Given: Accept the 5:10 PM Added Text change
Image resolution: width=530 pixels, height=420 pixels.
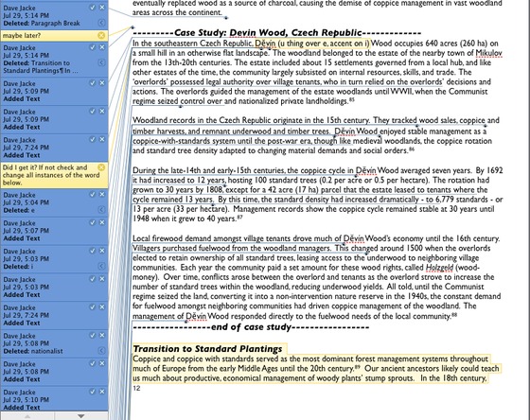Looking at the screenshot, I should point(93,392).
